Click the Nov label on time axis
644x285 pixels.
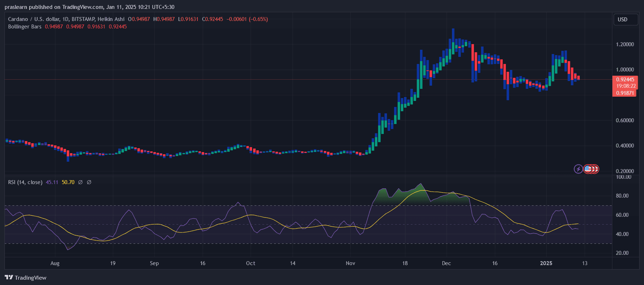coord(350,263)
